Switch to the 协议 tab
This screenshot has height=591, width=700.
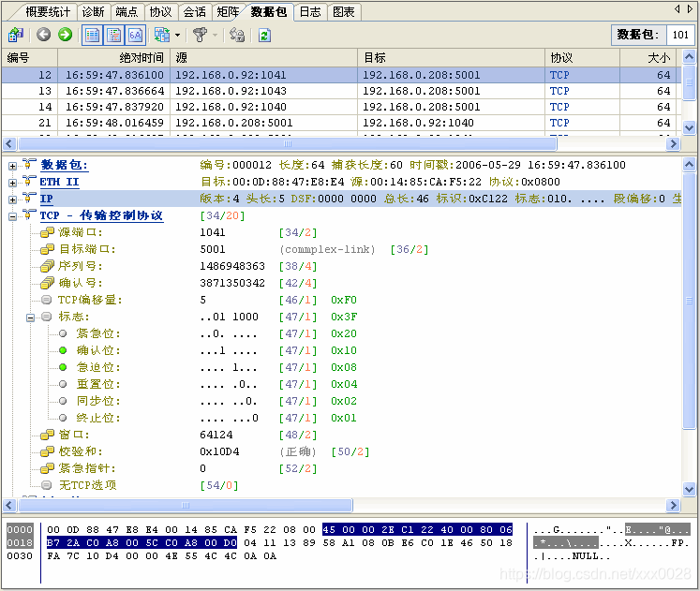(x=161, y=11)
